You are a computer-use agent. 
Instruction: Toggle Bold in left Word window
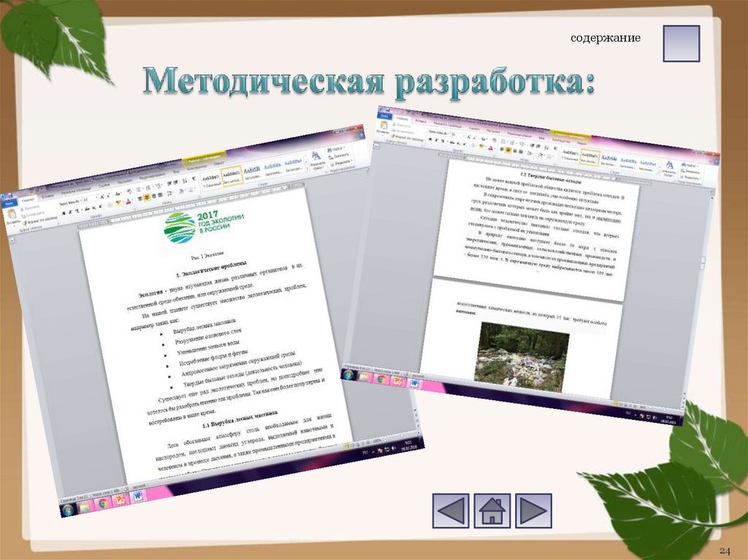(x=64, y=213)
